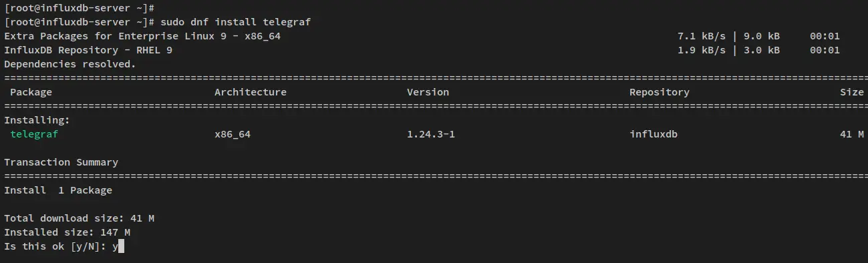Click the 'Installed size: 147 M' line

[x=67, y=232]
